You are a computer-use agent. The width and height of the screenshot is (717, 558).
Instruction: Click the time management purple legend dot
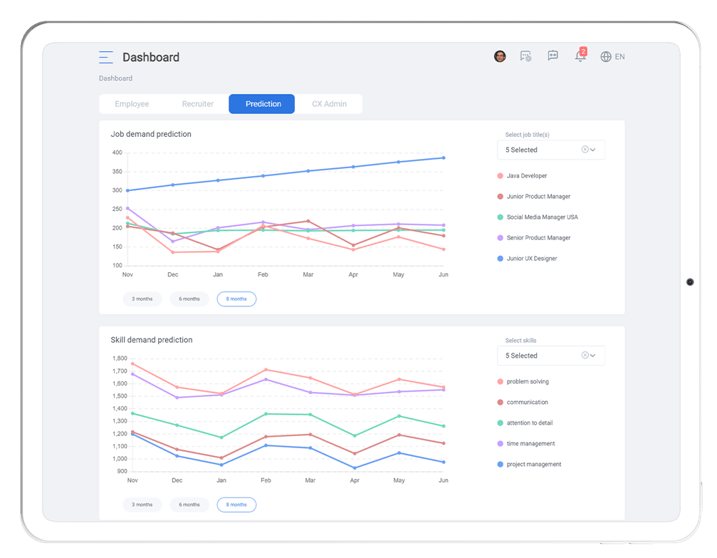tap(500, 444)
